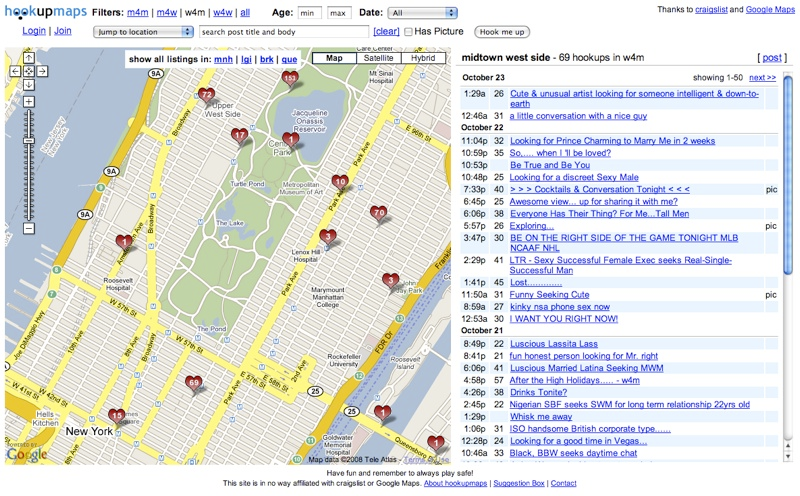
Task: Click the heart marker near Queensboro
Action: [436, 443]
